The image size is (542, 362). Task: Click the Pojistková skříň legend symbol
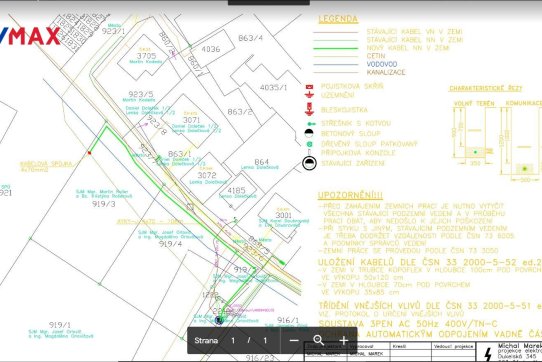309,86
